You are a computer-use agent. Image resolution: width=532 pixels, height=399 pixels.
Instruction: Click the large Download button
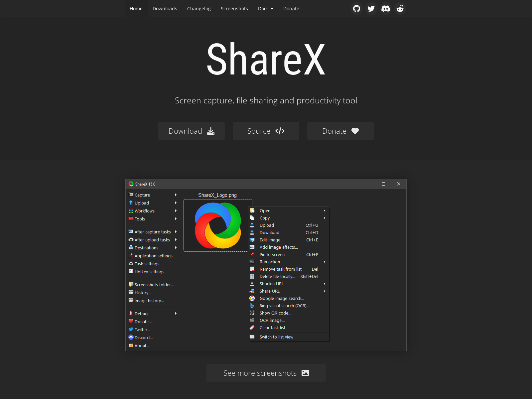[192, 131]
